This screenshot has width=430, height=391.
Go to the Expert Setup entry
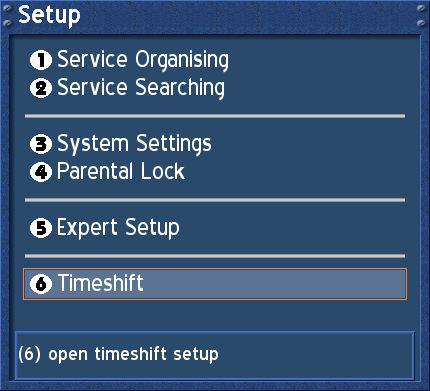click(x=118, y=228)
